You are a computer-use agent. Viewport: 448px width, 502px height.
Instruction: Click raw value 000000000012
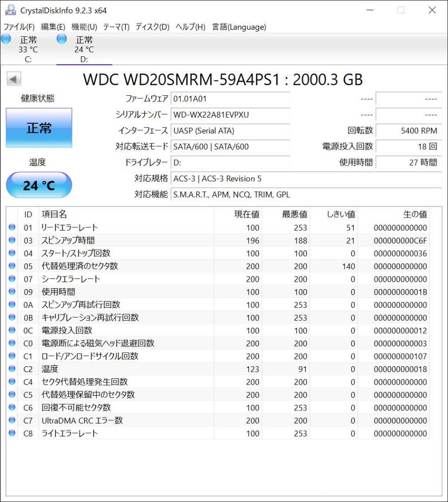tap(400, 331)
